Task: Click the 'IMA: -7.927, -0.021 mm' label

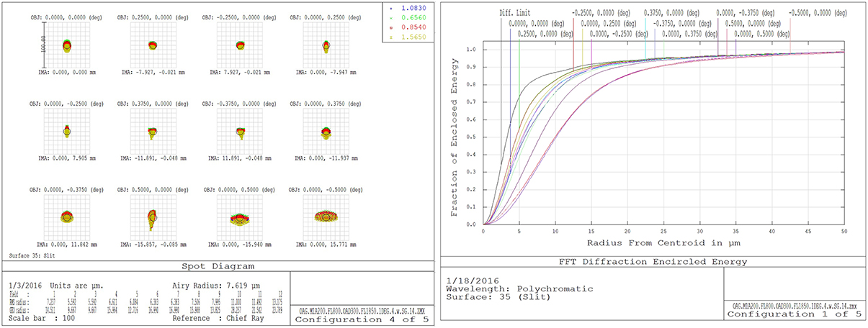Action: pos(153,72)
